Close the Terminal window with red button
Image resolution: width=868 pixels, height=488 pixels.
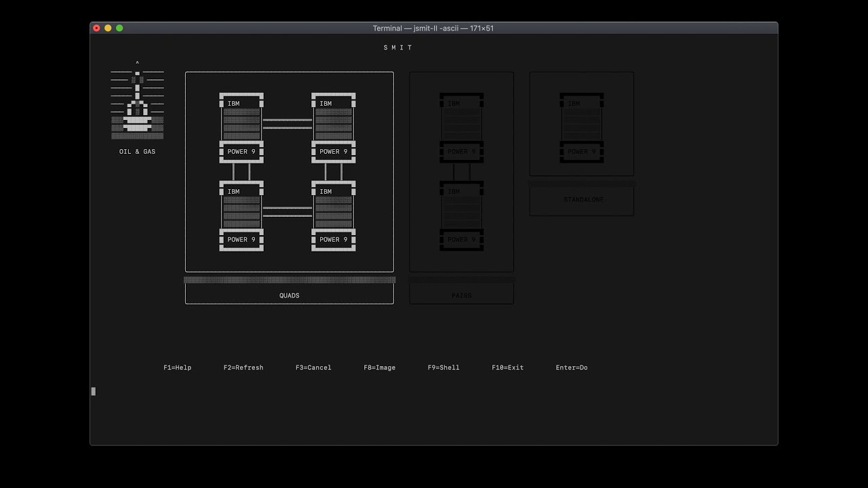coord(96,28)
